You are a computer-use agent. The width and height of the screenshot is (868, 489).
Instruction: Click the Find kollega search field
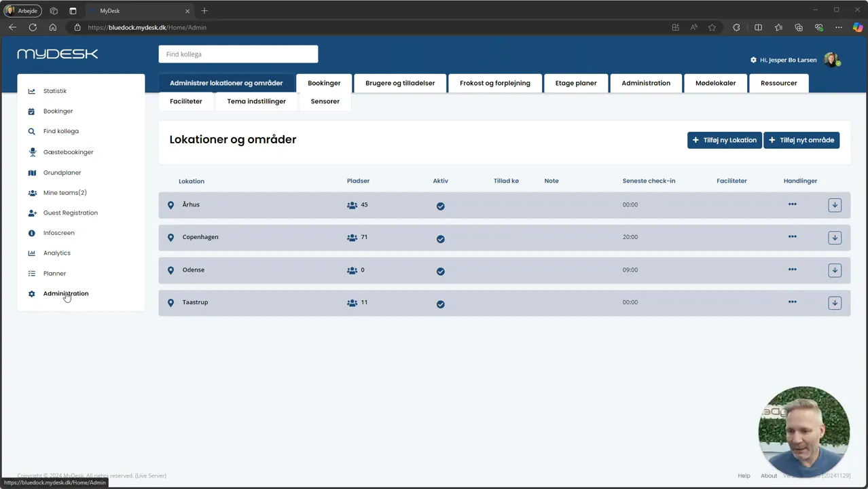tap(238, 54)
